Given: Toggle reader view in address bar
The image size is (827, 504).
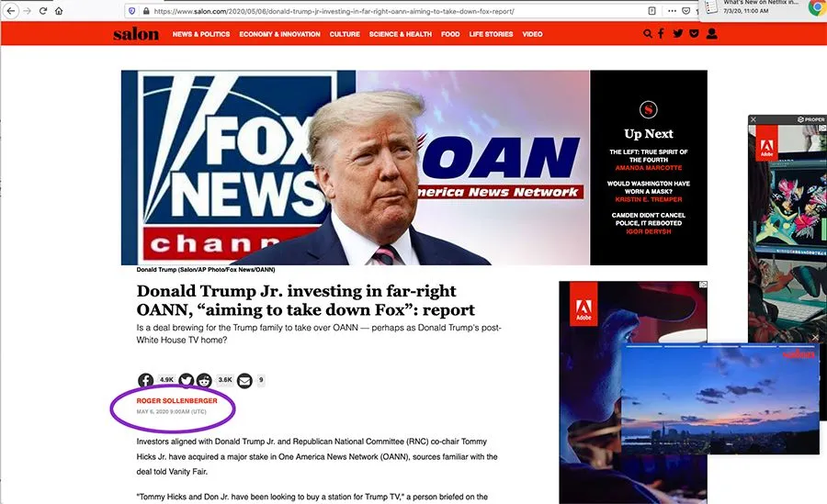Looking at the screenshot, I should [651, 11].
